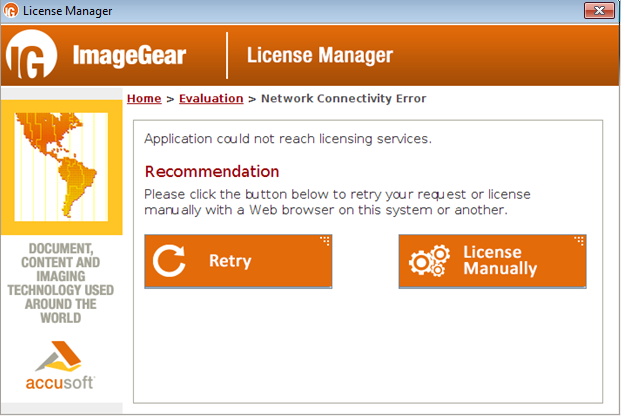Click the Recommendation heading
622x417 pixels.
click(x=212, y=171)
